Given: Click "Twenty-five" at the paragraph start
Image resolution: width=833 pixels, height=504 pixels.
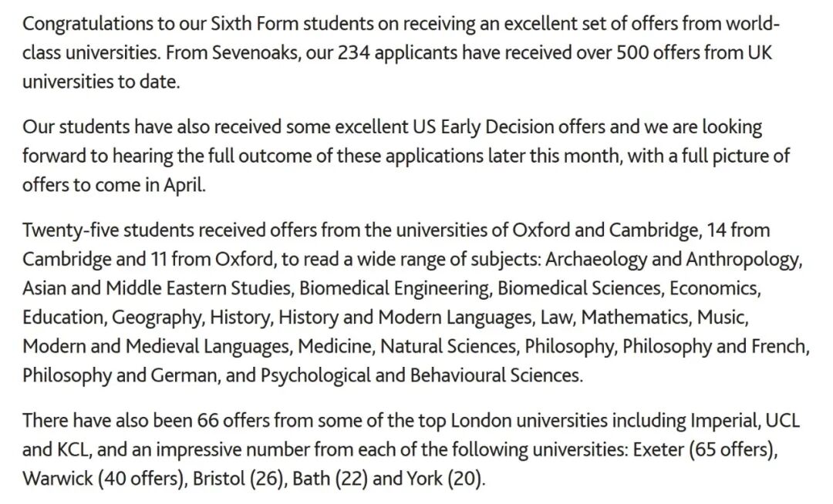Looking at the screenshot, I should click(69, 230).
